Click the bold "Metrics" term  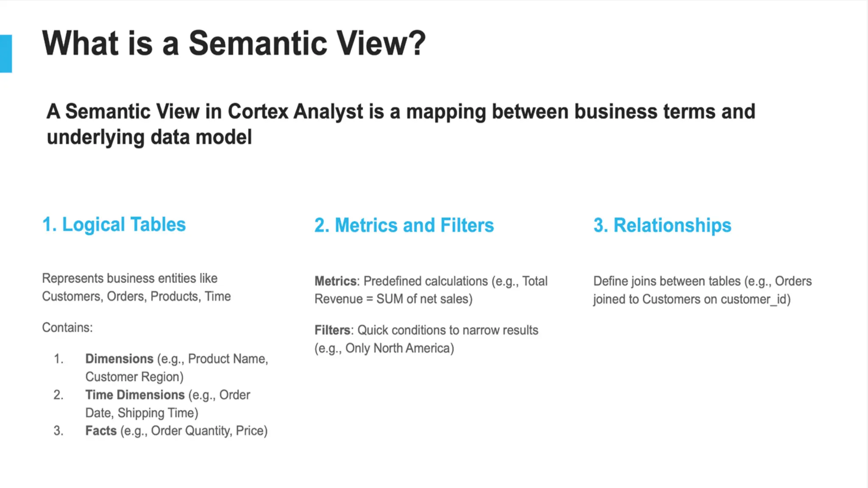coord(336,281)
